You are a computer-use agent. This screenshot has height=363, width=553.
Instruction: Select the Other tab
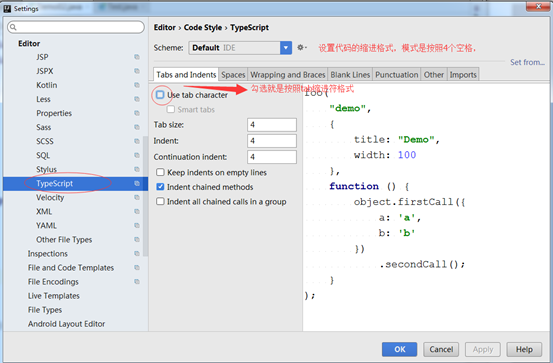coord(433,74)
